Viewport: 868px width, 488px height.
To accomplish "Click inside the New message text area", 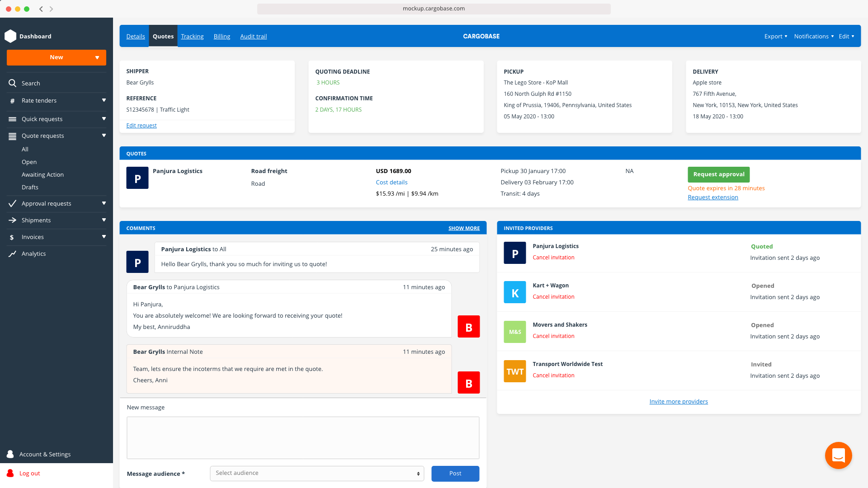I will point(302,437).
